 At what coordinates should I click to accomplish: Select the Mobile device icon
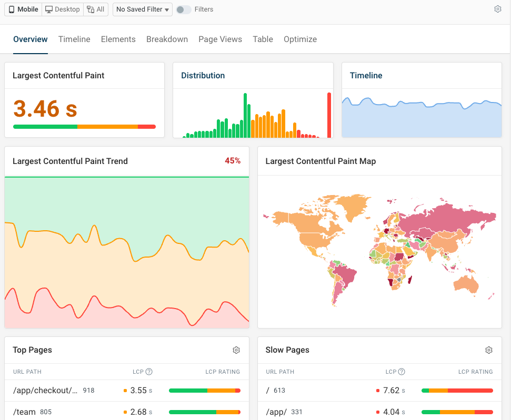(11, 9)
